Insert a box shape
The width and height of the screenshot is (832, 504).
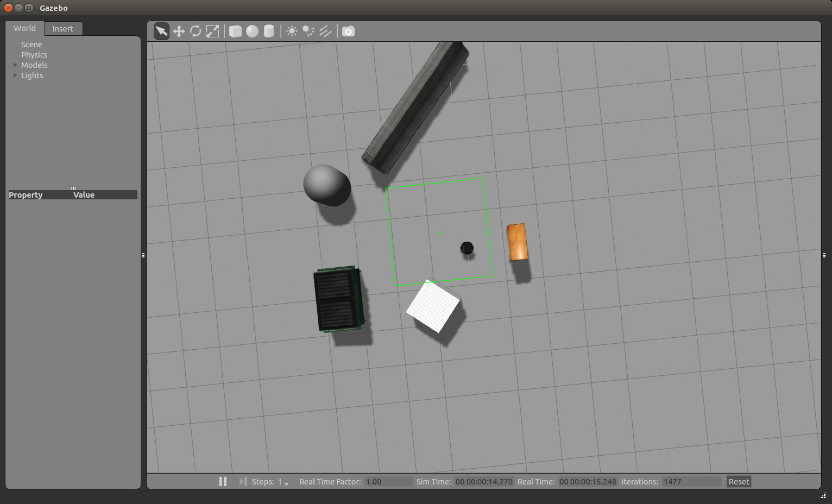click(x=235, y=31)
